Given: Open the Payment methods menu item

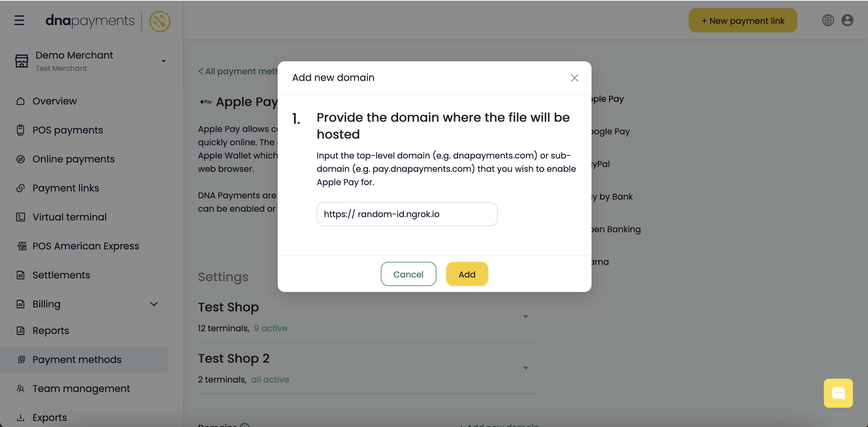Looking at the screenshot, I should 78,359.
